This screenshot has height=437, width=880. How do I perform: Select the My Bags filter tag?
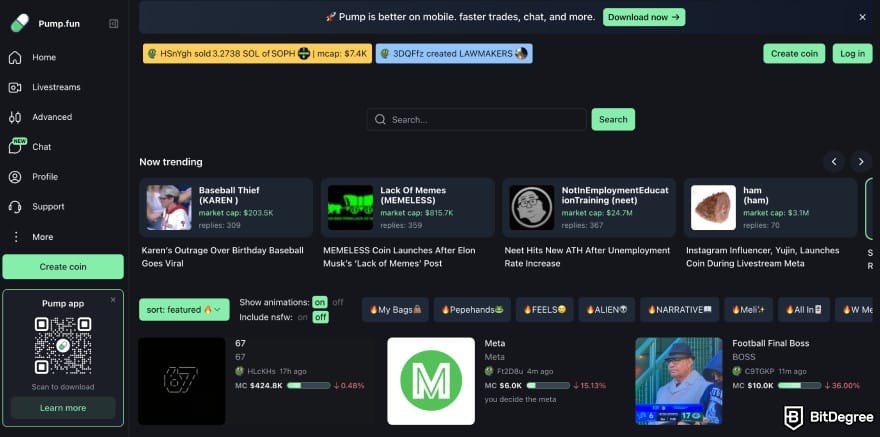point(395,310)
